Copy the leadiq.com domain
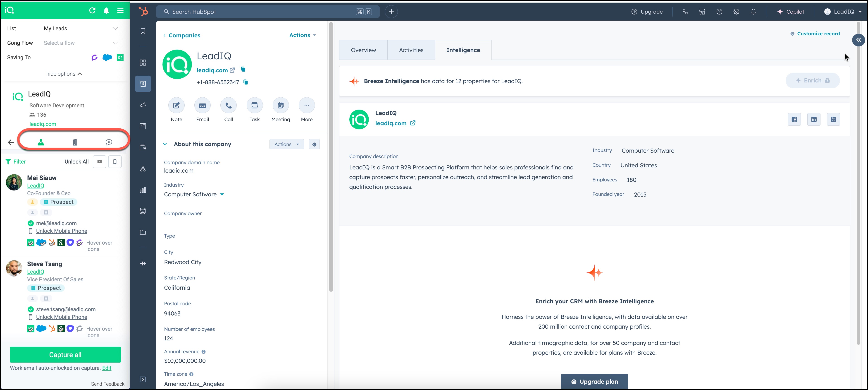Screen dimensions: 868x390 (243, 70)
